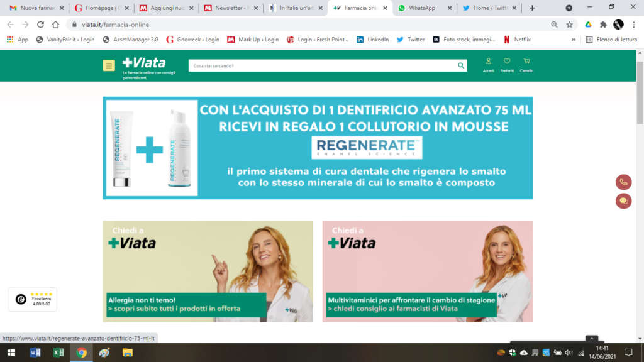
Task: Click the Regenerate dentifricio promo banner
Action: click(318, 148)
